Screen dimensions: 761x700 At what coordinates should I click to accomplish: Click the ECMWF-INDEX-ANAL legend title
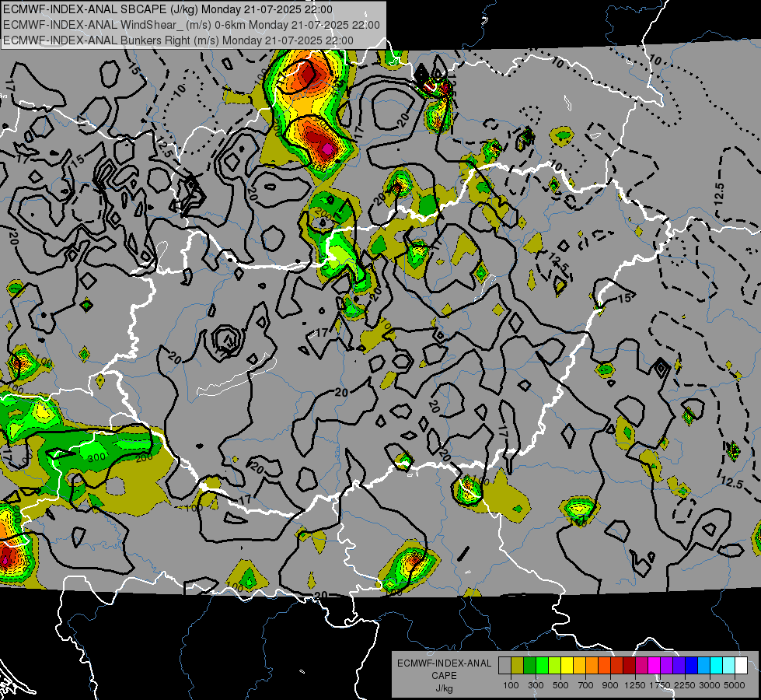[444, 663]
